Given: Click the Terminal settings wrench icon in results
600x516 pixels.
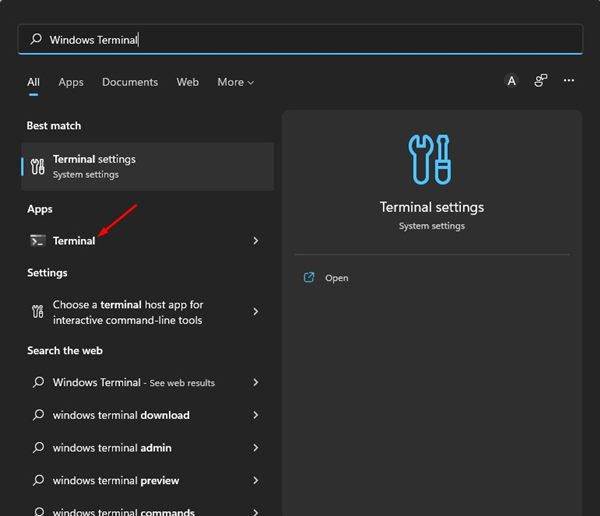Looking at the screenshot, I should click(38, 167).
